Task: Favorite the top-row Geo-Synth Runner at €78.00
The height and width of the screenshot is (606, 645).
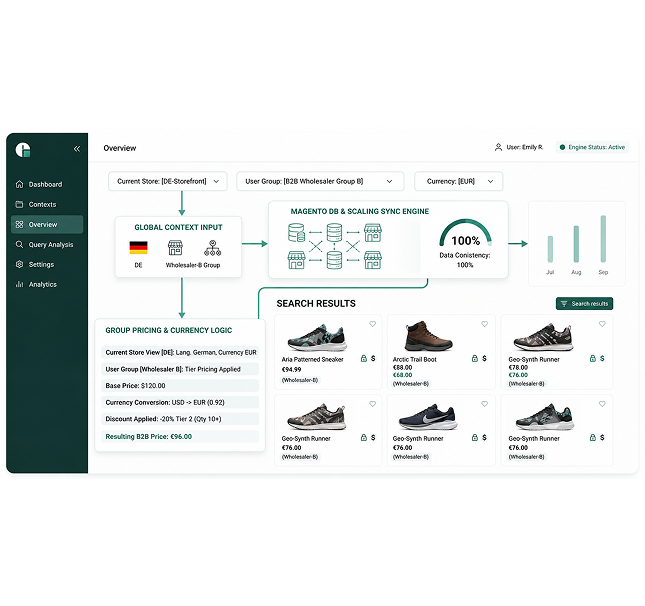Action: pyautogui.click(x=602, y=324)
